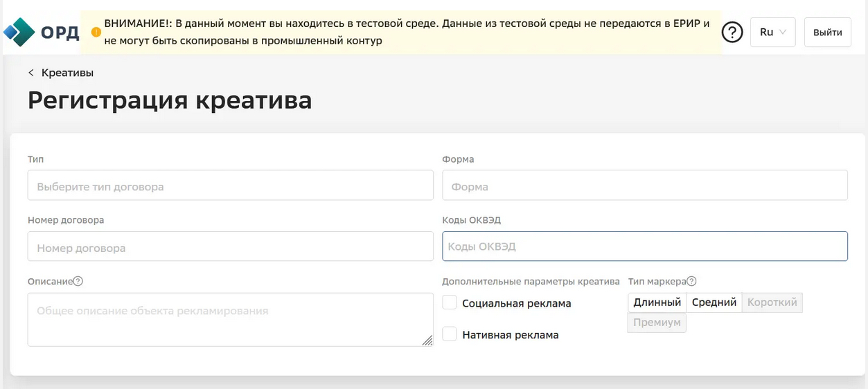Open the Тип contract type dropdown
This screenshot has width=868, height=389.
point(231,186)
